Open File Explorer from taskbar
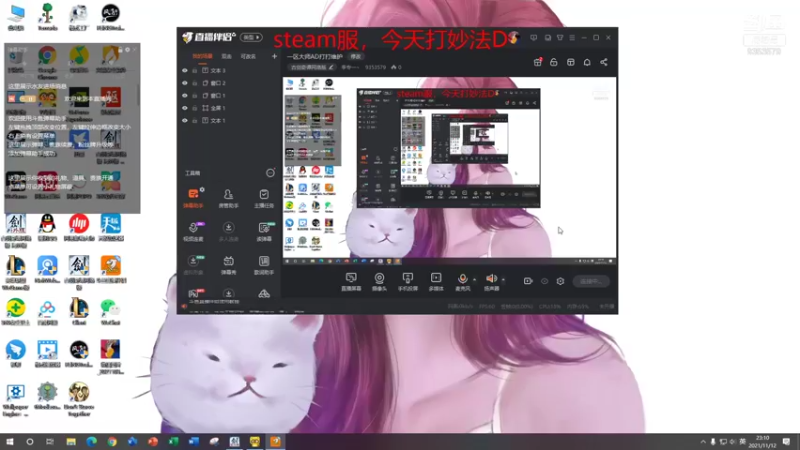 [x=71, y=442]
